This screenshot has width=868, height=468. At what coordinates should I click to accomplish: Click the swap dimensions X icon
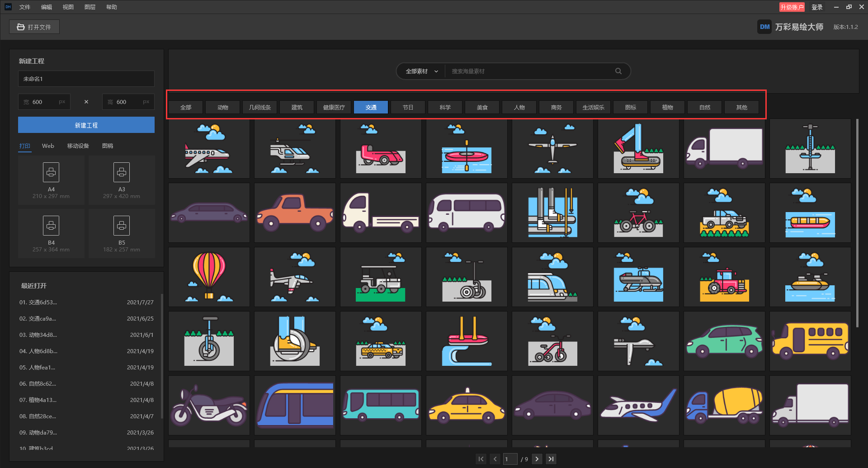tap(86, 102)
